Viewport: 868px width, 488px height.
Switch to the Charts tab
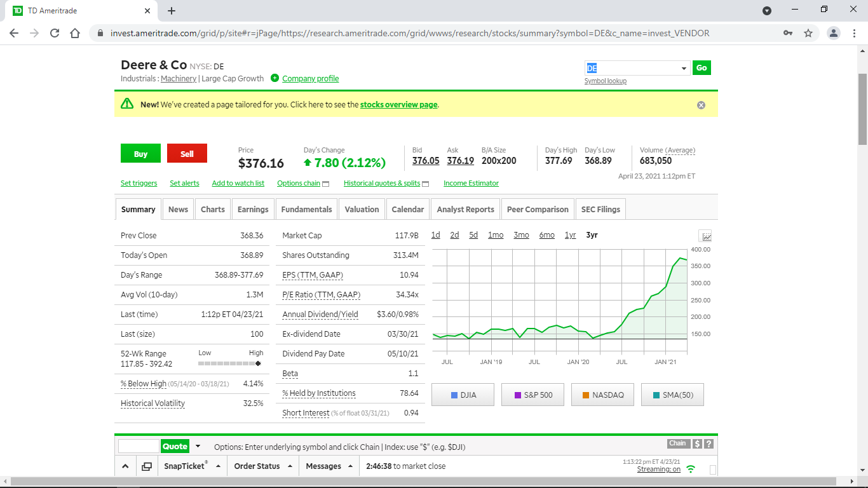(x=213, y=209)
